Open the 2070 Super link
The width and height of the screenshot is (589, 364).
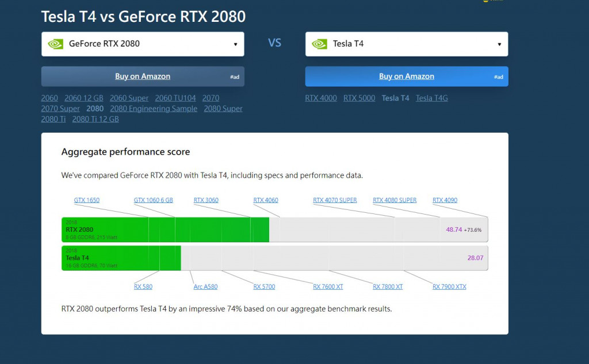(60, 109)
